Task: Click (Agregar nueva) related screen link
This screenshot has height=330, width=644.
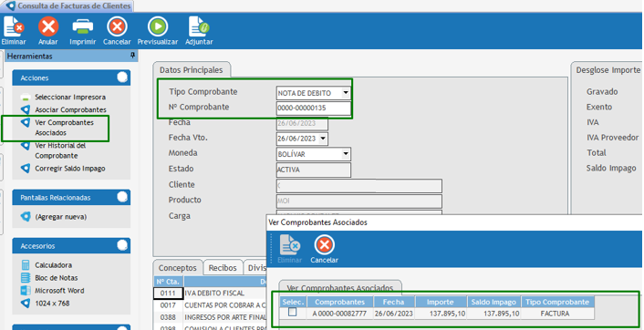Action: [61, 217]
